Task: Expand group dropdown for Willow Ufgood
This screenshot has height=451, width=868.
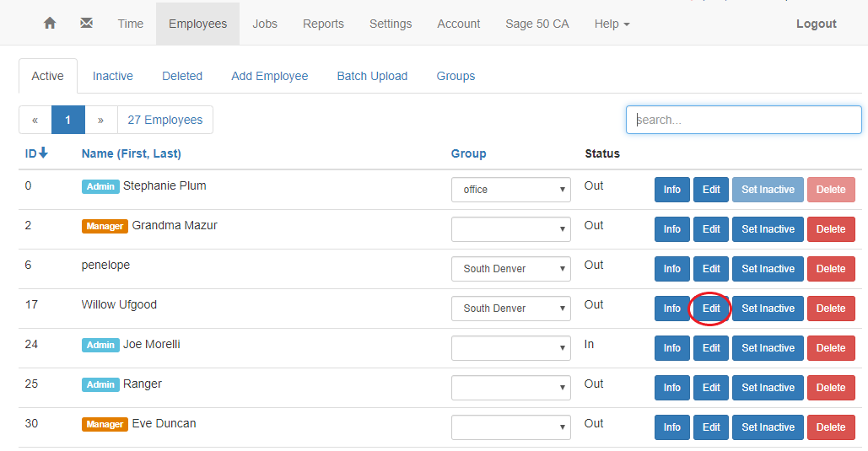Action: (x=510, y=309)
